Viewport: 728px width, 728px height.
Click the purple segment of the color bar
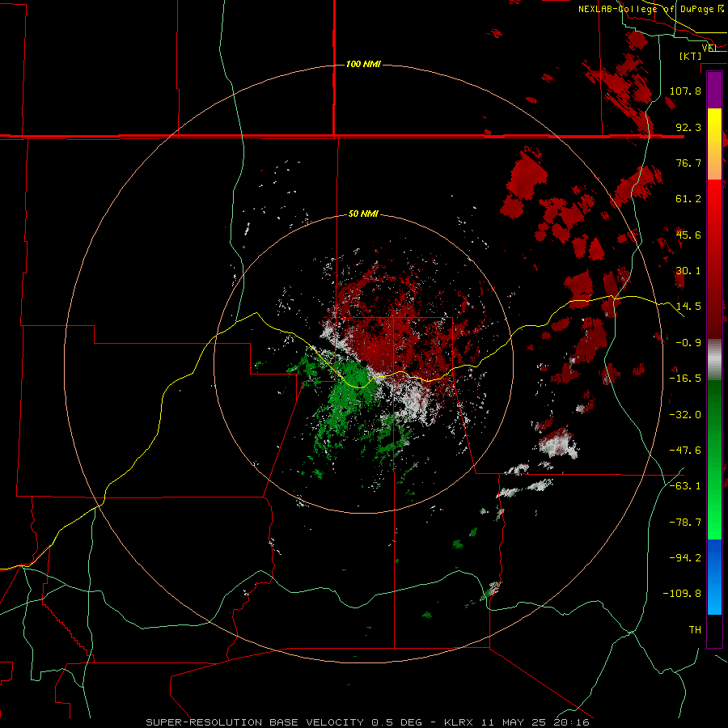pos(714,90)
